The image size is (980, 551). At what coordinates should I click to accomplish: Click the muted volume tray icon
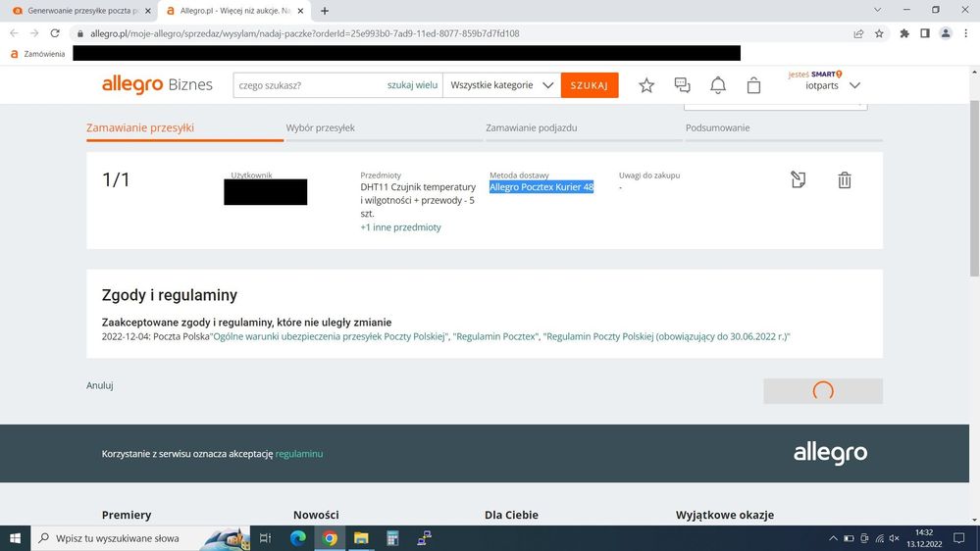point(895,538)
